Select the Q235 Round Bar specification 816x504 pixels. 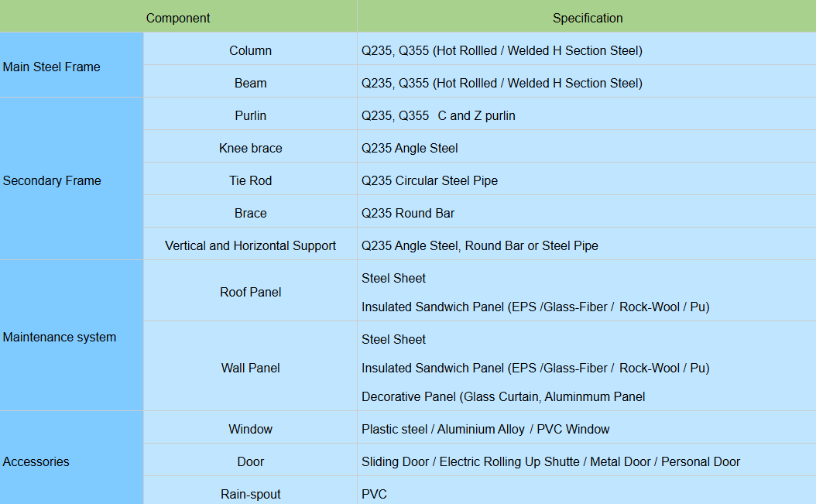[408, 213]
